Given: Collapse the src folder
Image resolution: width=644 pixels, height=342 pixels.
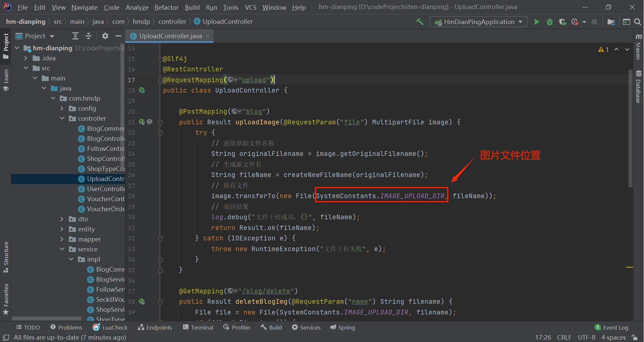Looking at the screenshot, I should click(26, 68).
